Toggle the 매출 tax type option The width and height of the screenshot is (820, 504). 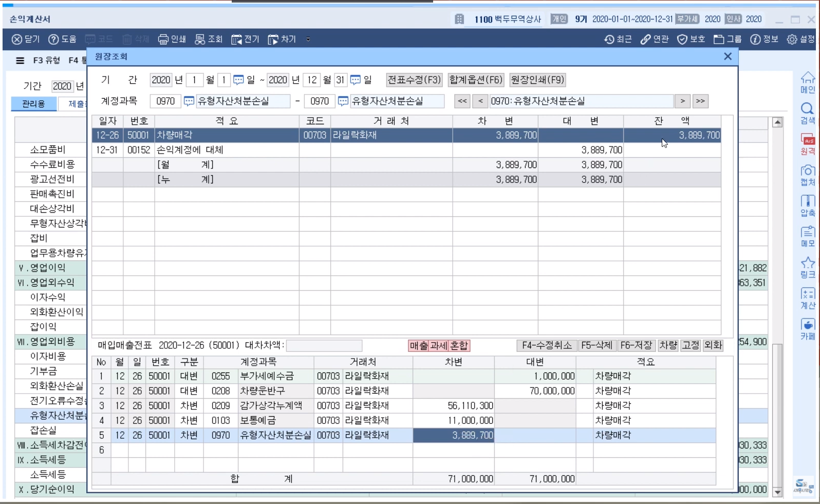point(419,346)
